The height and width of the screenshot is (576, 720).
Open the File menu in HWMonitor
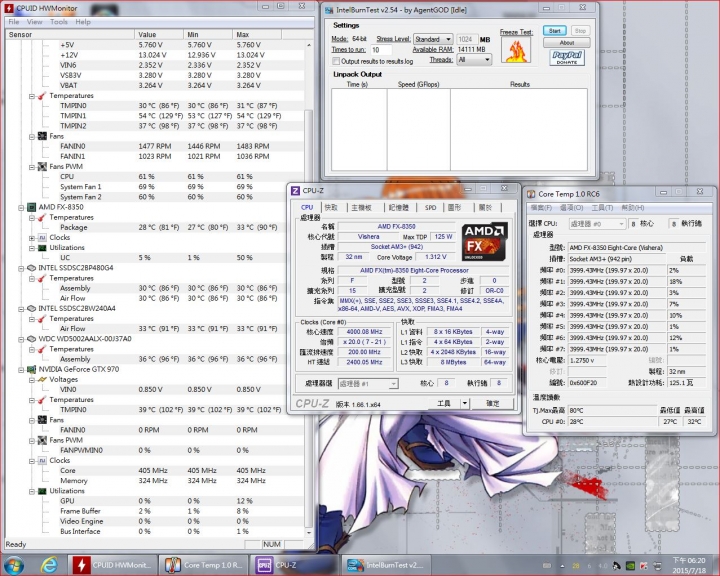pyautogui.click(x=14, y=22)
